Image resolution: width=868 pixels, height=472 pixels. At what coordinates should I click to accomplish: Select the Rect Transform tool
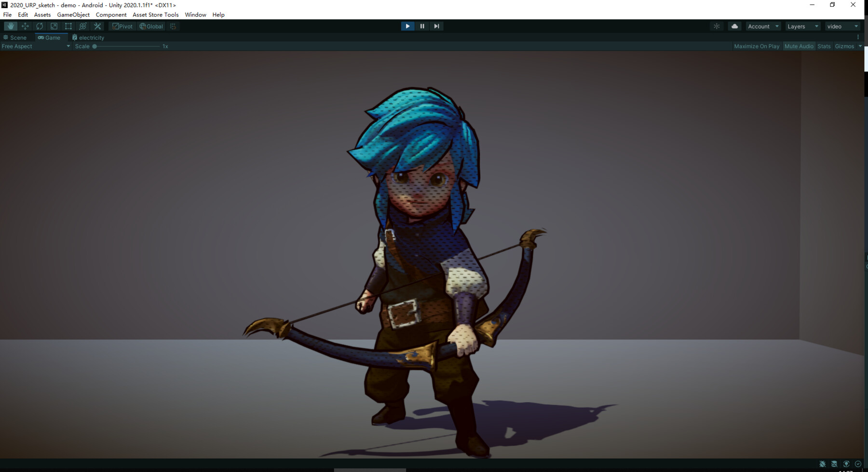tap(68, 26)
